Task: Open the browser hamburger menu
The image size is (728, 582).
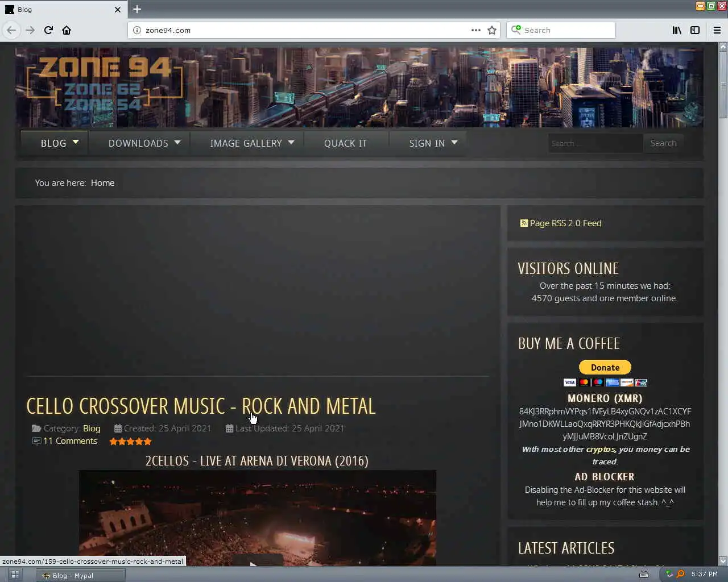Action: [x=717, y=30]
